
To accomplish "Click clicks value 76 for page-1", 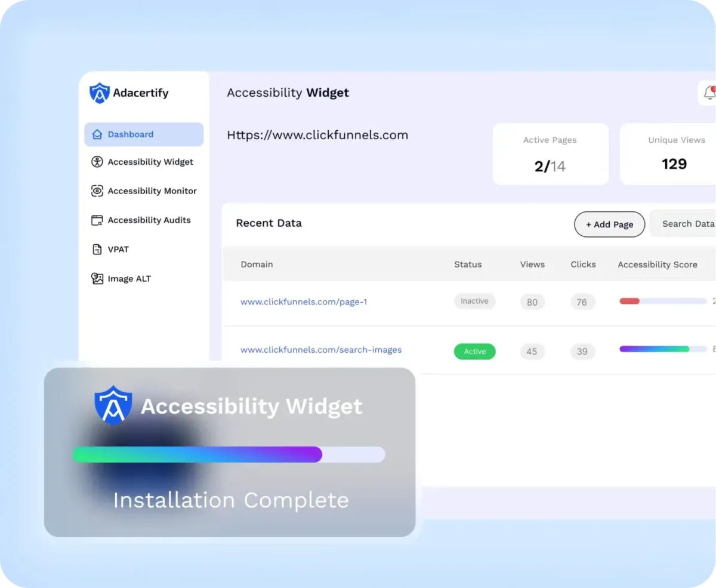I will [582, 302].
